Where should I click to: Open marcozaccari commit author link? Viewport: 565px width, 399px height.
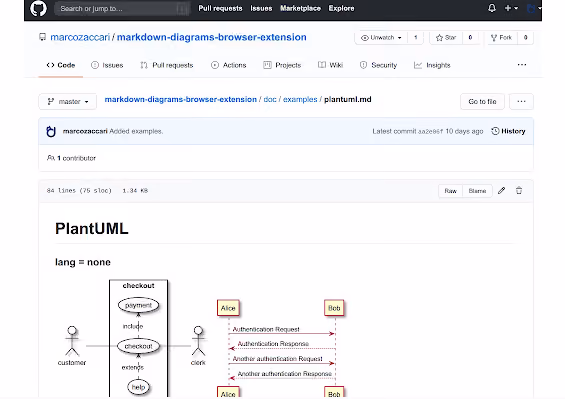(85, 131)
